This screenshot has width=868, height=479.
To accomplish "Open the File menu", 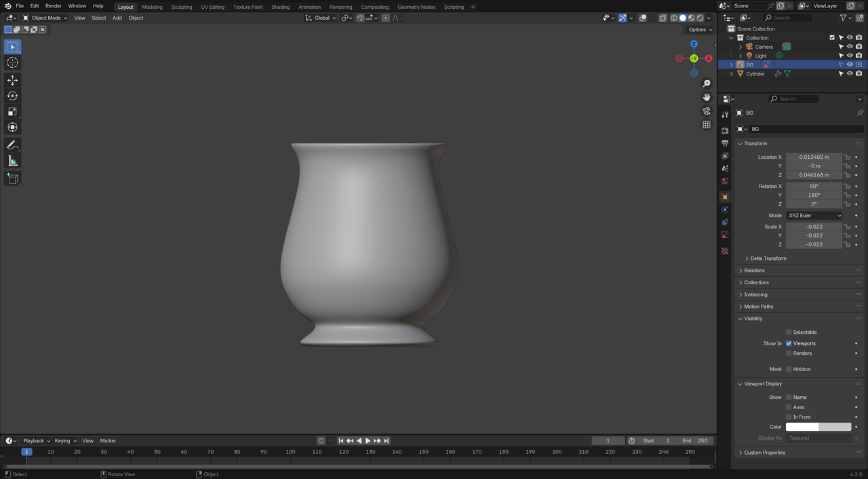I will point(20,6).
